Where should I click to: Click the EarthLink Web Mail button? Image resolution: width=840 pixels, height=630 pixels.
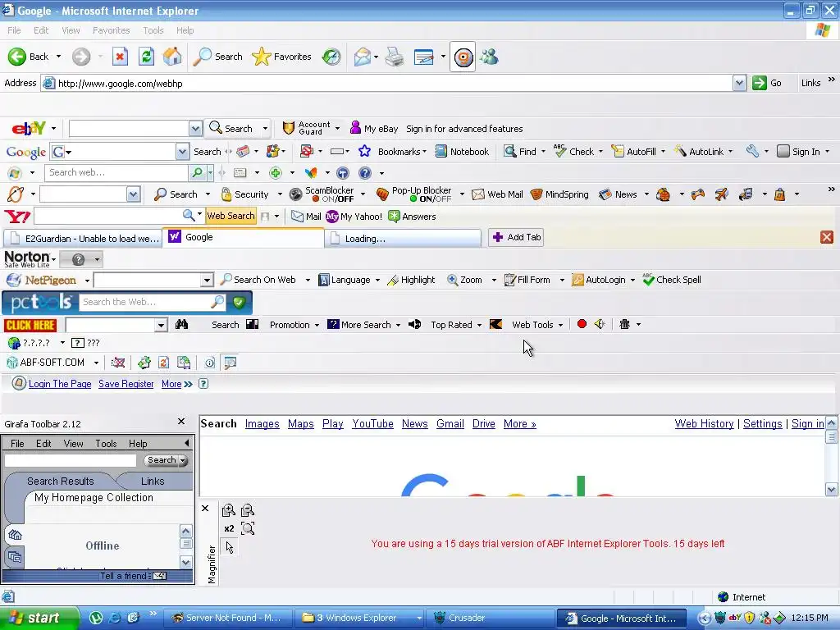pos(497,194)
